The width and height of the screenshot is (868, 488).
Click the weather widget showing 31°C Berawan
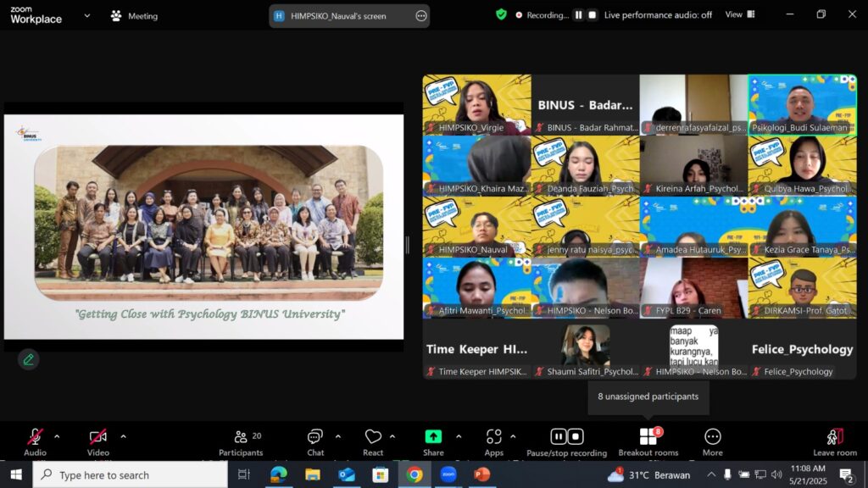[648, 474]
